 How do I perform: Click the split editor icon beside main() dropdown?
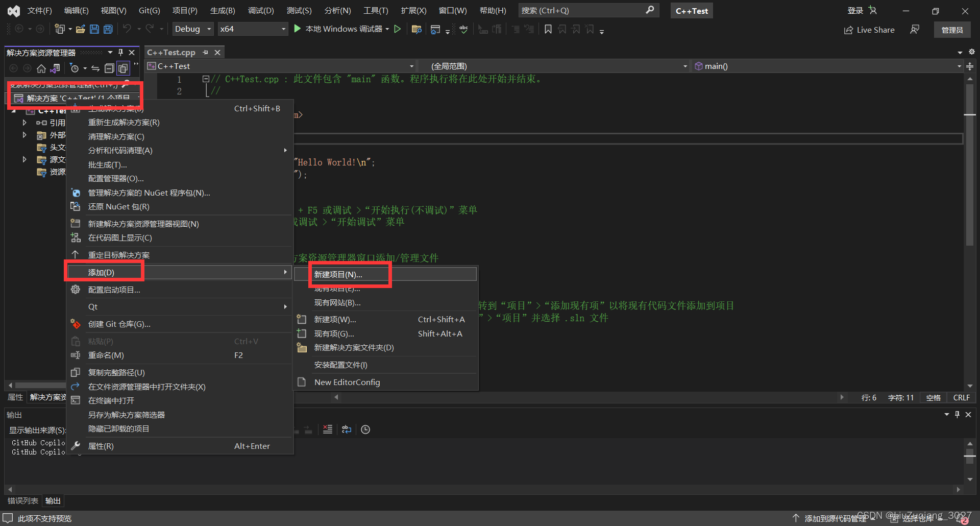tap(970, 66)
